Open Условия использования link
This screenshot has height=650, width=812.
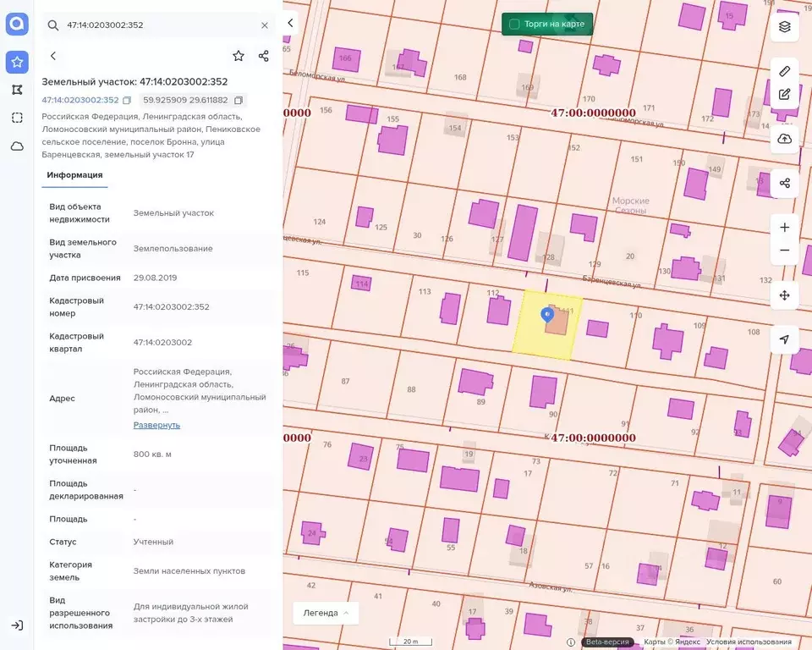tap(749, 642)
